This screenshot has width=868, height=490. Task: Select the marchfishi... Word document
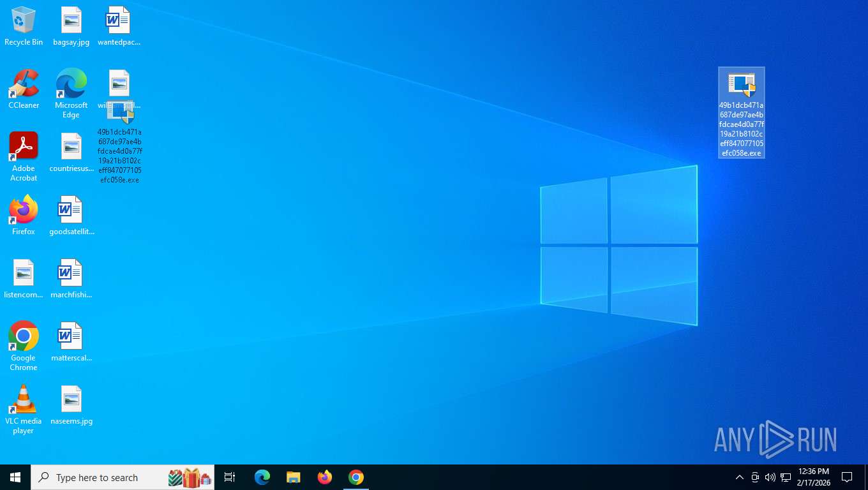71,279
